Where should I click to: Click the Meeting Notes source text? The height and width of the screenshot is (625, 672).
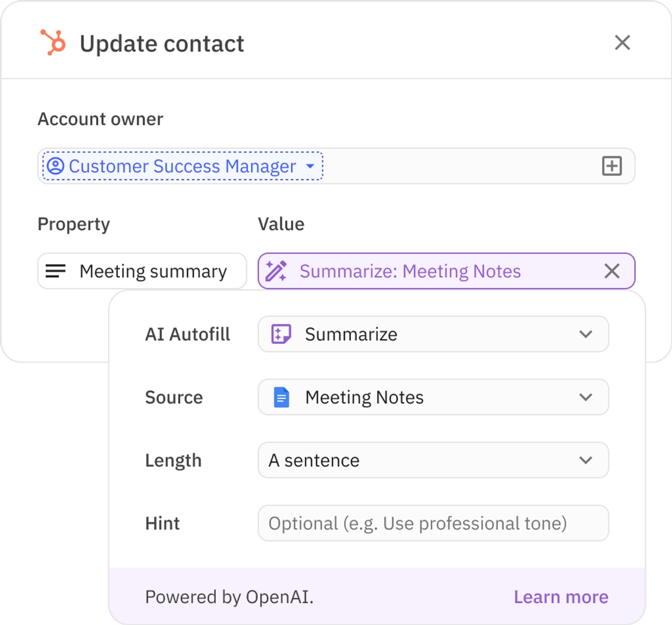[x=364, y=397]
